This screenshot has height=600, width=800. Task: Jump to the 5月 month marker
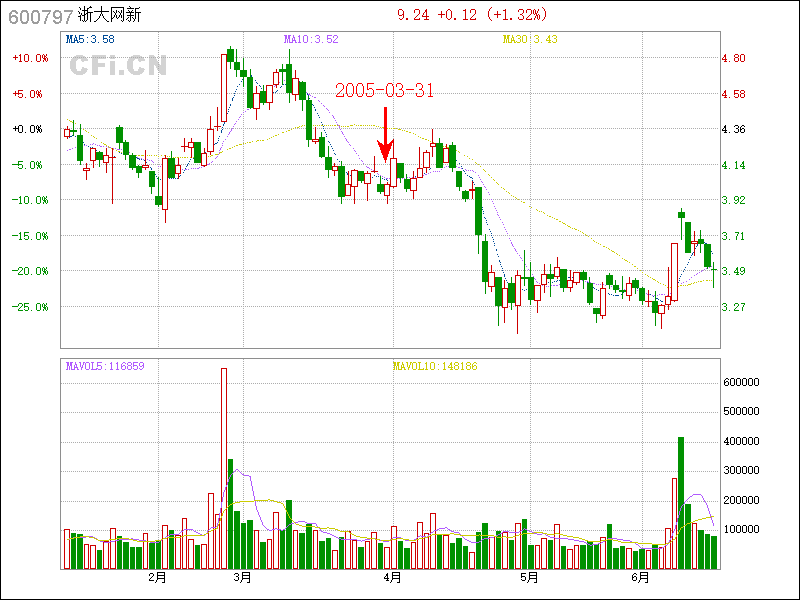pos(529,577)
